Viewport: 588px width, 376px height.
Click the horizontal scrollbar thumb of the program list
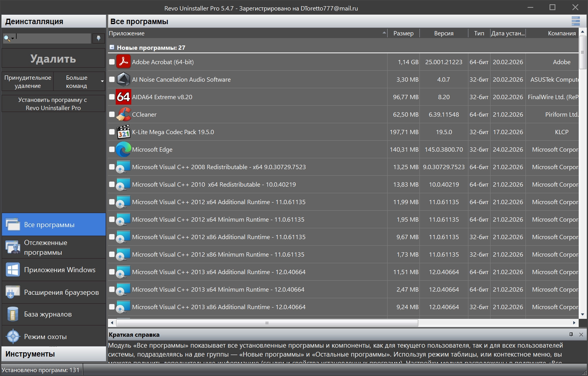(267, 323)
